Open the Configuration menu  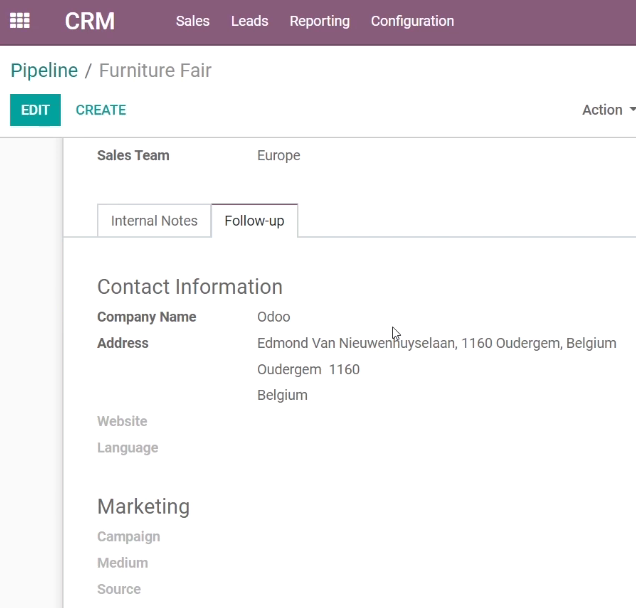412,21
